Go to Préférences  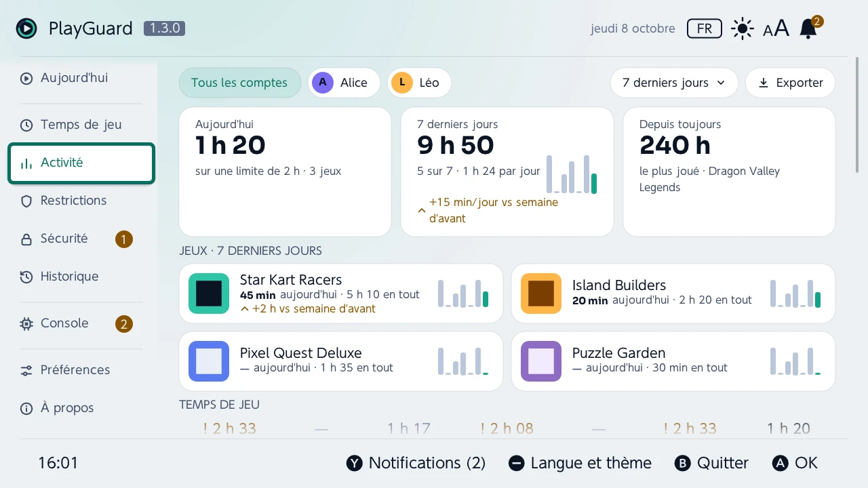point(81,370)
